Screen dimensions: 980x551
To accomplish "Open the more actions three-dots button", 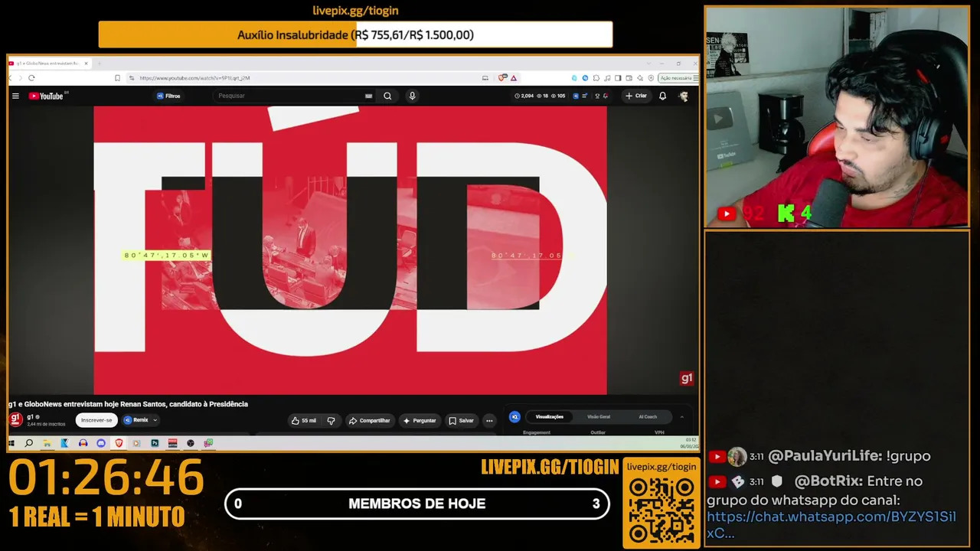I will (489, 420).
